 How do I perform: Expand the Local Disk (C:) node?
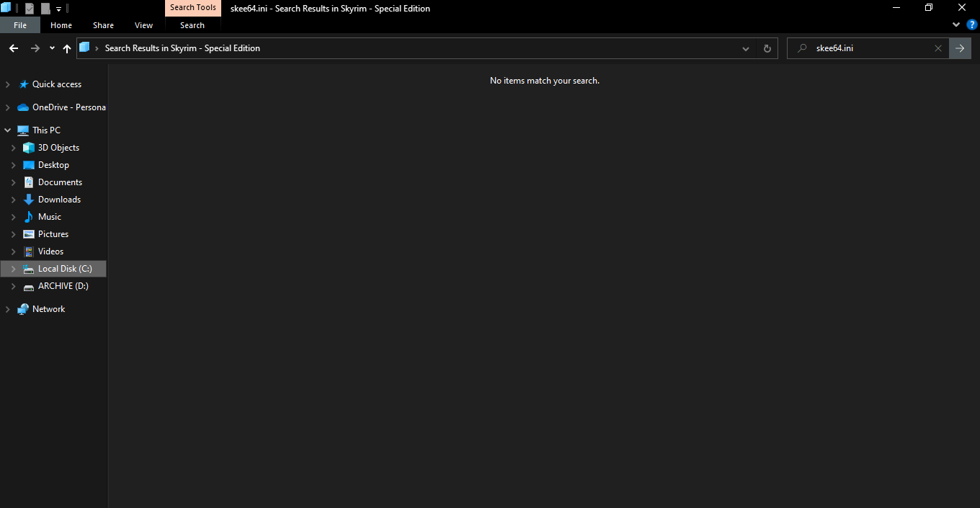point(13,269)
